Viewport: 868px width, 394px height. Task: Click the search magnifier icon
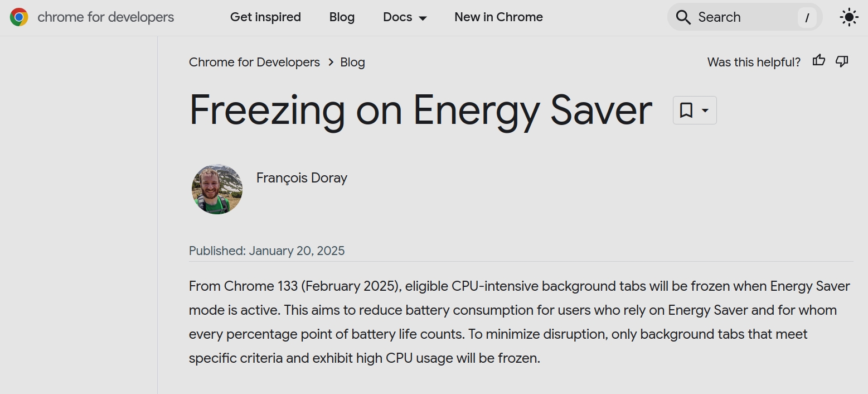683,17
